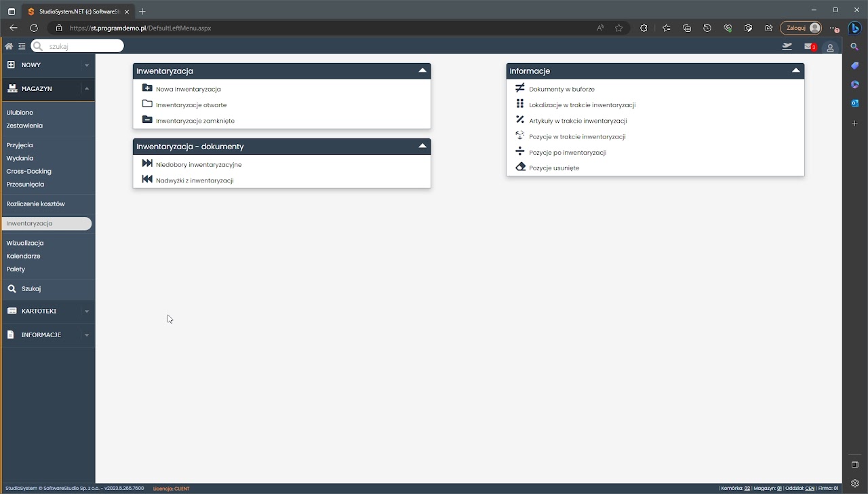The image size is (868, 494).
Task: Open Ulubione in the sidebar
Action: pos(20,113)
